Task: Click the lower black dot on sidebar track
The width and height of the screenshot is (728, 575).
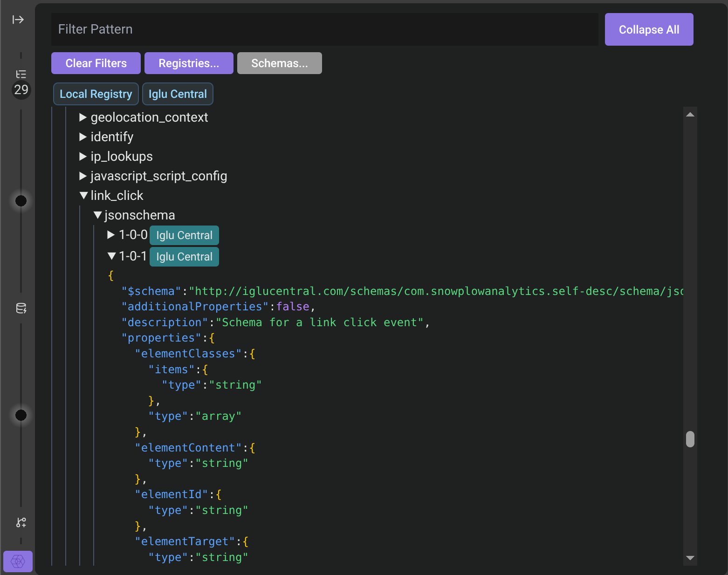Action: pos(21,415)
